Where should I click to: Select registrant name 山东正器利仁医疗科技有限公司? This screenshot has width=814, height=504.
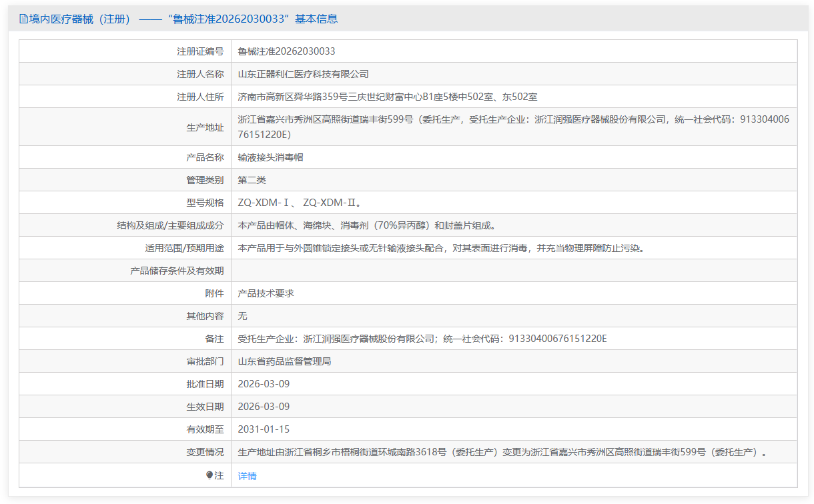pos(304,74)
